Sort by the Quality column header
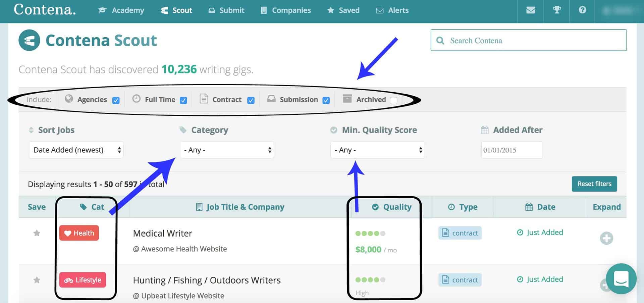 (x=392, y=207)
